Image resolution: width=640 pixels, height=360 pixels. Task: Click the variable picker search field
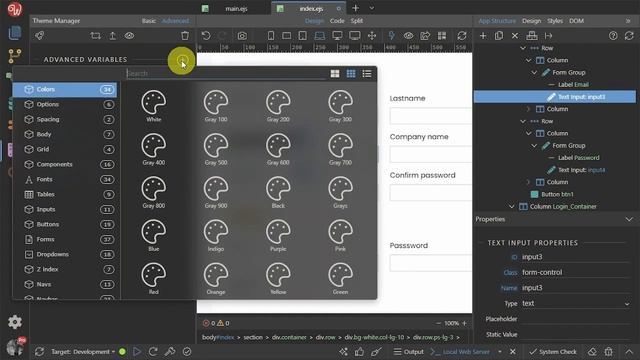(x=225, y=73)
